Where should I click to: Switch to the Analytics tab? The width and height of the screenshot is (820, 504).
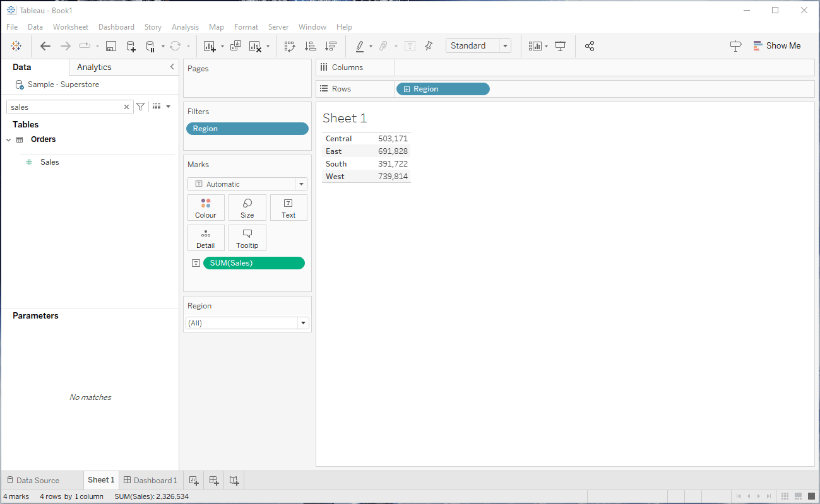(x=94, y=67)
